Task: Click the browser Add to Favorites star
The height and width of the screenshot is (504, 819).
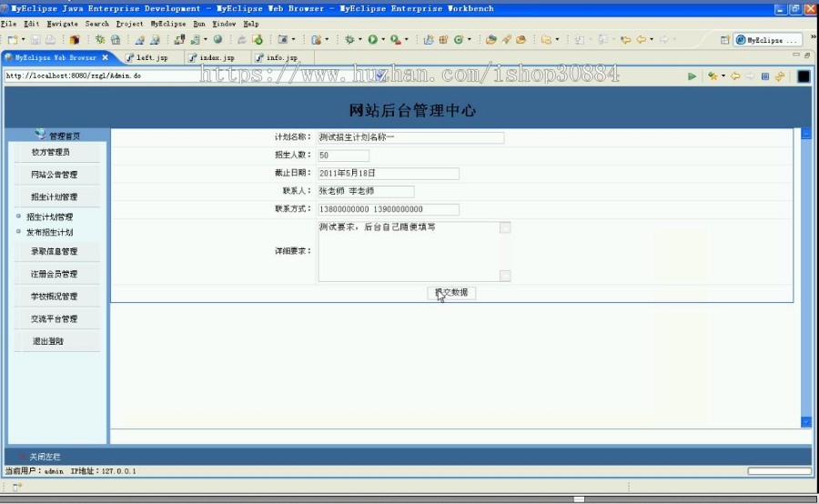Action: (x=713, y=76)
